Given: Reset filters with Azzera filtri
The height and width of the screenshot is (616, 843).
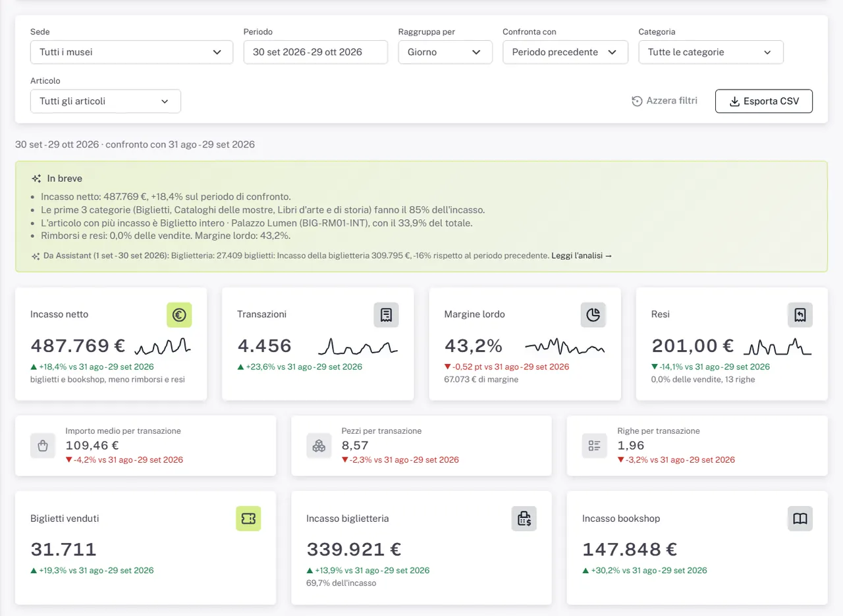Looking at the screenshot, I should (x=665, y=101).
